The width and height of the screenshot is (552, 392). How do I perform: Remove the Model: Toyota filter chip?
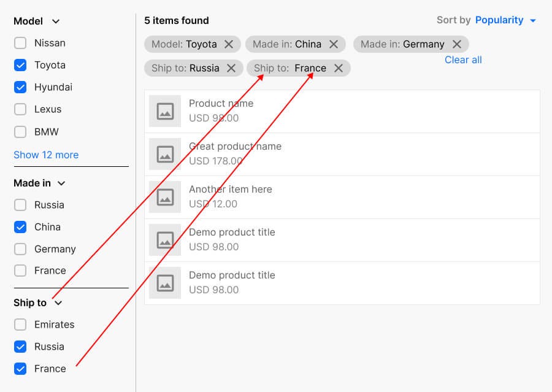coord(229,44)
